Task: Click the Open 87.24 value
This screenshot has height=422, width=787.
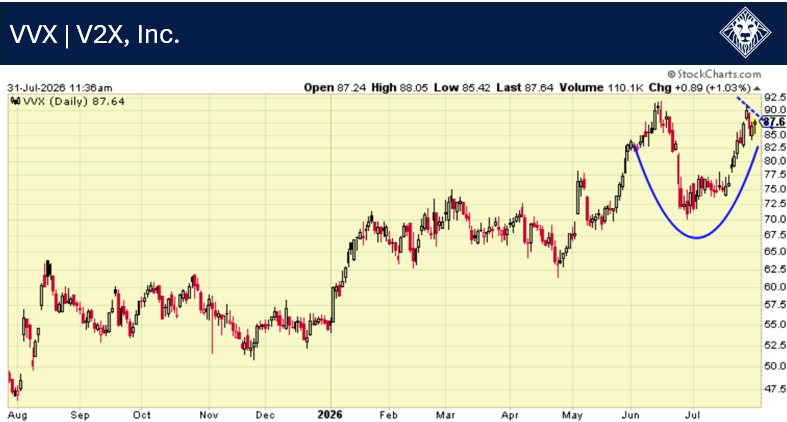Action: [x=334, y=88]
